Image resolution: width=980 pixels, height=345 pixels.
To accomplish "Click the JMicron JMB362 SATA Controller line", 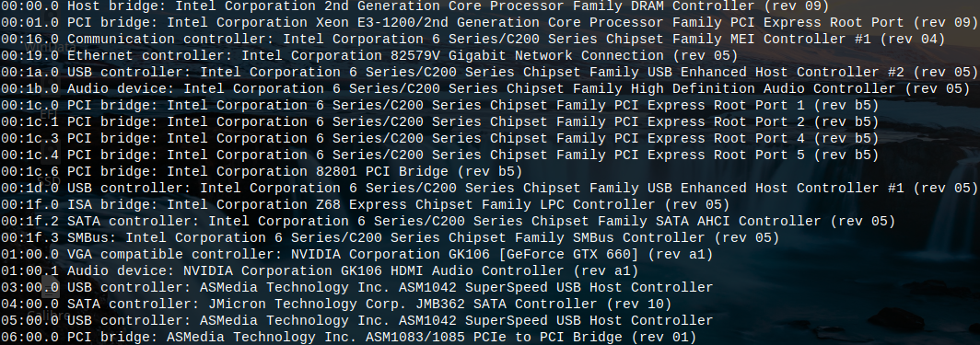I will pyautogui.click(x=336, y=305).
